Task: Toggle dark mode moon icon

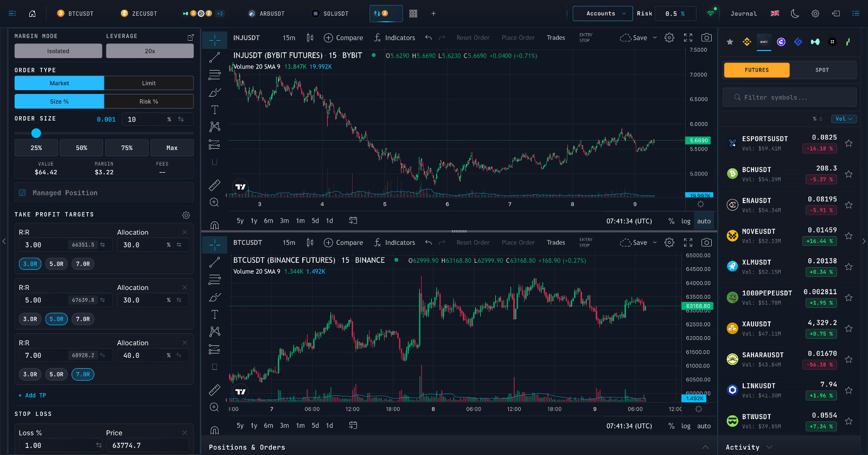Action: [795, 14]
